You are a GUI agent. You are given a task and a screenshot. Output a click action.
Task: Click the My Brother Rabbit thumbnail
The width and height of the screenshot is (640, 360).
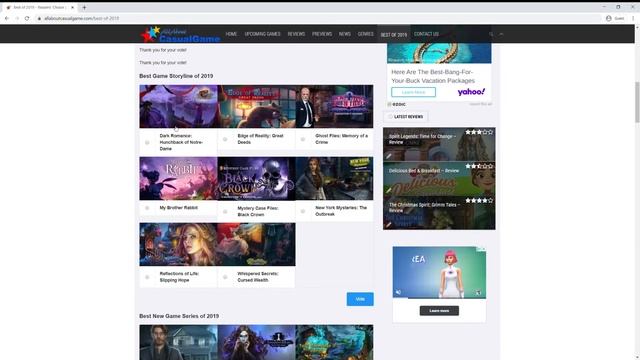[178, 178]
